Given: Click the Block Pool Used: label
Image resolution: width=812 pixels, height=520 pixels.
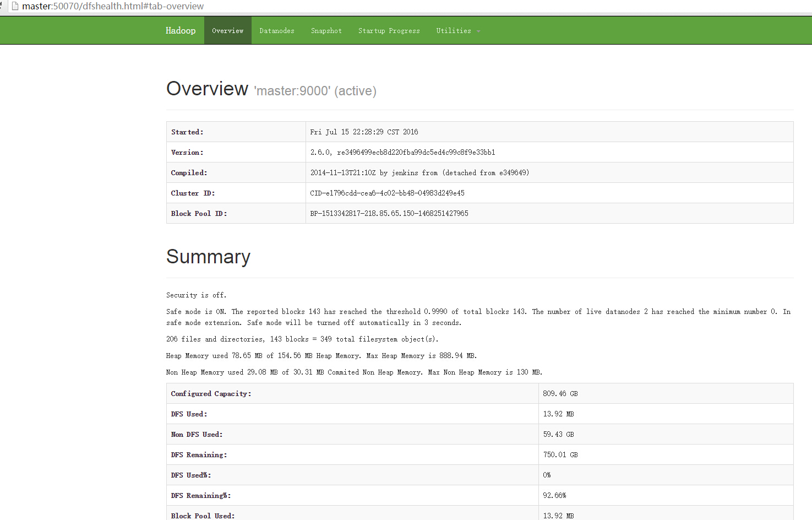Looking at the screenshot, I should click(203, 516).
